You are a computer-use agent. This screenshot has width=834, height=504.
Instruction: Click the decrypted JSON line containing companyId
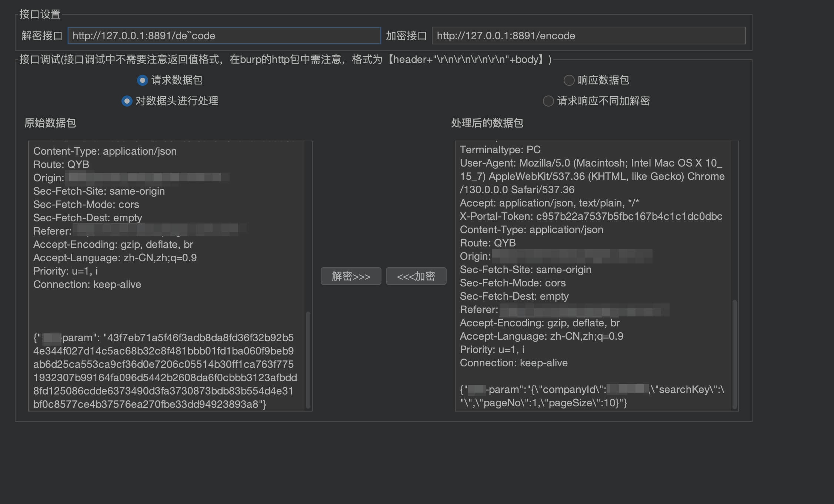pyautogui.click(x=592, y=389)
